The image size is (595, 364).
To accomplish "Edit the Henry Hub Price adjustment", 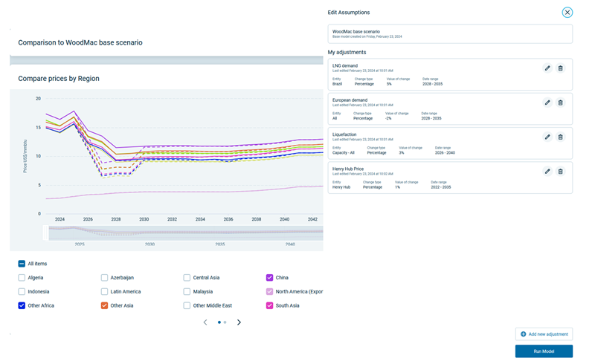I will (x=547, y=172).
